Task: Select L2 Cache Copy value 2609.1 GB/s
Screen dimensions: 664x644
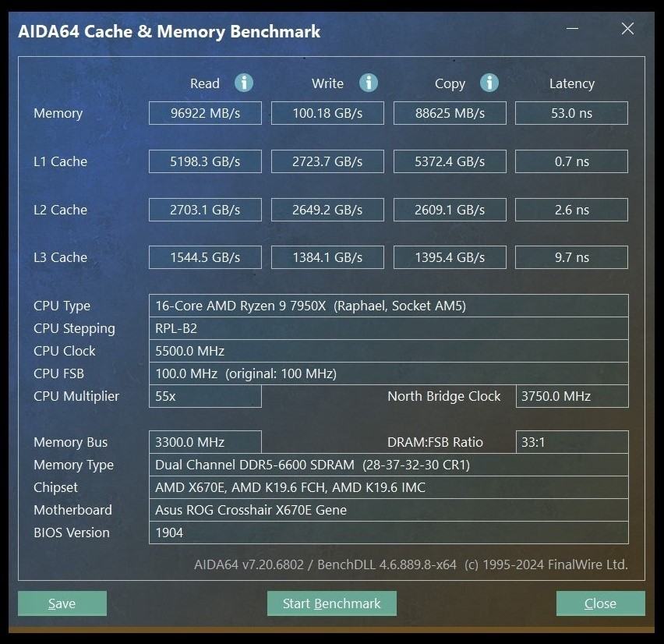Action: [x=450, y=210]
